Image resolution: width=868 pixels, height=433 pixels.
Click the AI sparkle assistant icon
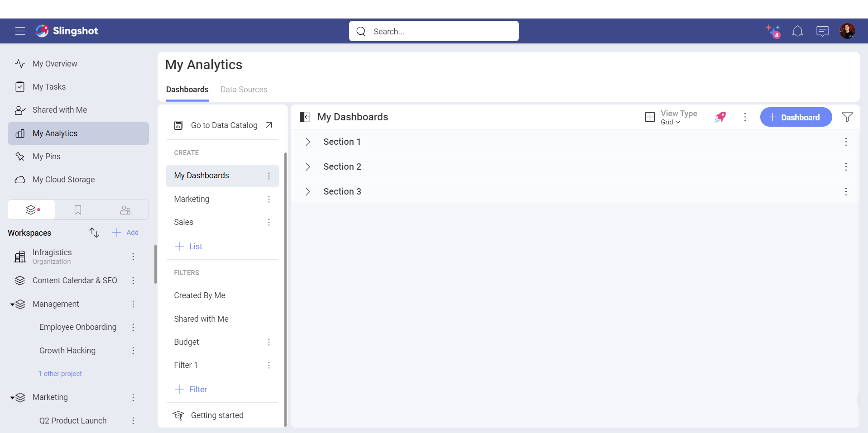pos(773,31)
